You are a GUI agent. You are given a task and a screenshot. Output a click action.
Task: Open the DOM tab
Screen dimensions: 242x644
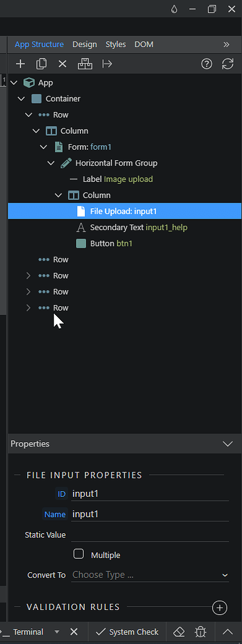pyautogui.click(x=144, y=45)
